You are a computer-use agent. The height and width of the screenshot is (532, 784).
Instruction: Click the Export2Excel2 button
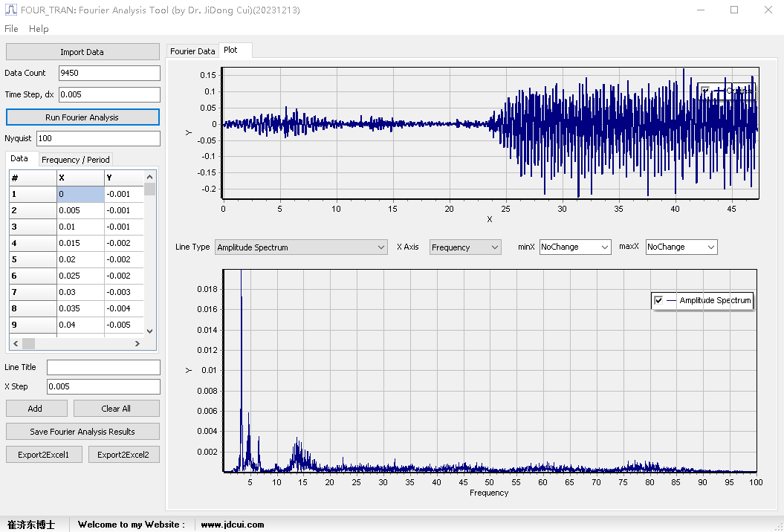click(124, 455)
